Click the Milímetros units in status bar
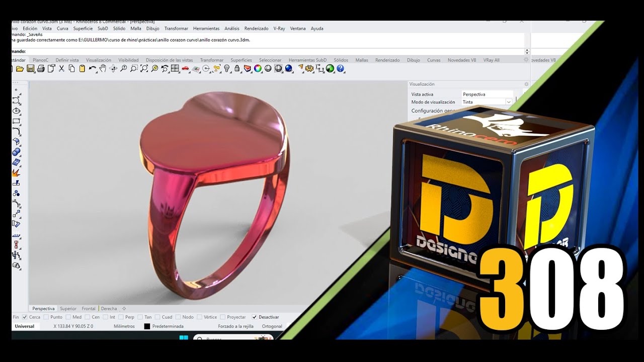The height and width of the screenshot is (362, 644). click(x=124, y=326)
